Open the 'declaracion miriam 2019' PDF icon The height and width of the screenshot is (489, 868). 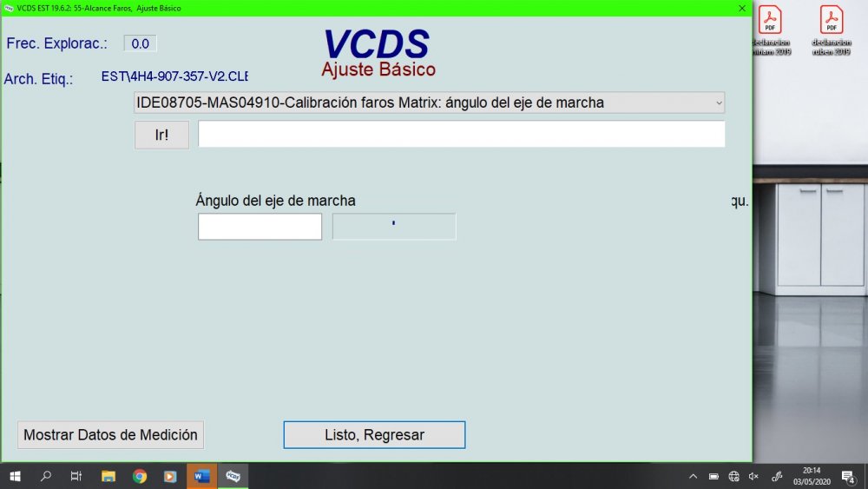[770, 30]
